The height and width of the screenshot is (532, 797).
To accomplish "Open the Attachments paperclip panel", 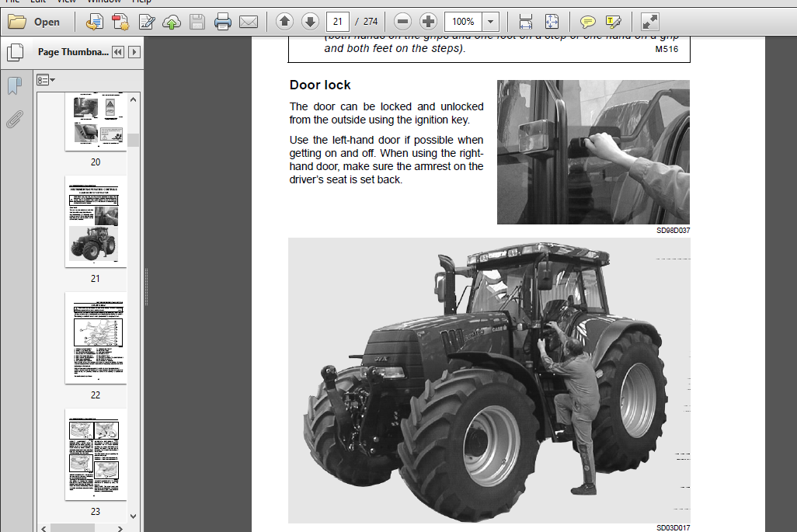I will pos(15,120).
